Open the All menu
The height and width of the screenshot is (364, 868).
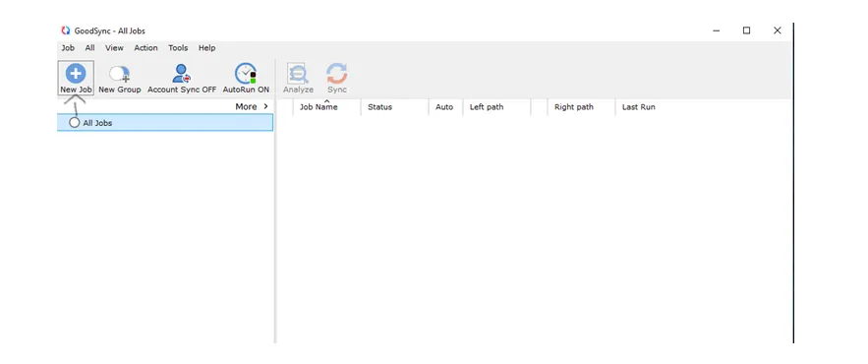coord(89,48)
